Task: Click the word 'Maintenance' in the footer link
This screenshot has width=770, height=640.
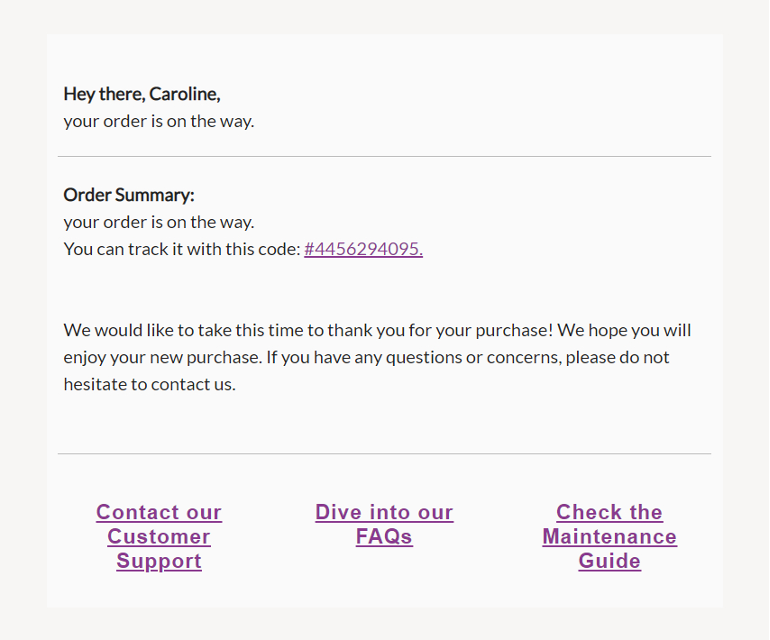Action: 609,536
